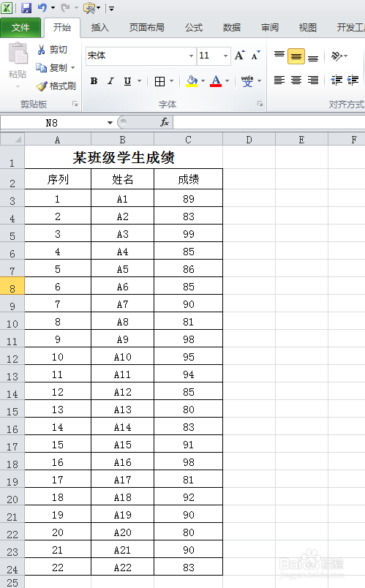The image size is (365, 588).
Task: Select row 15 header
Action: [x=12, y=410]
